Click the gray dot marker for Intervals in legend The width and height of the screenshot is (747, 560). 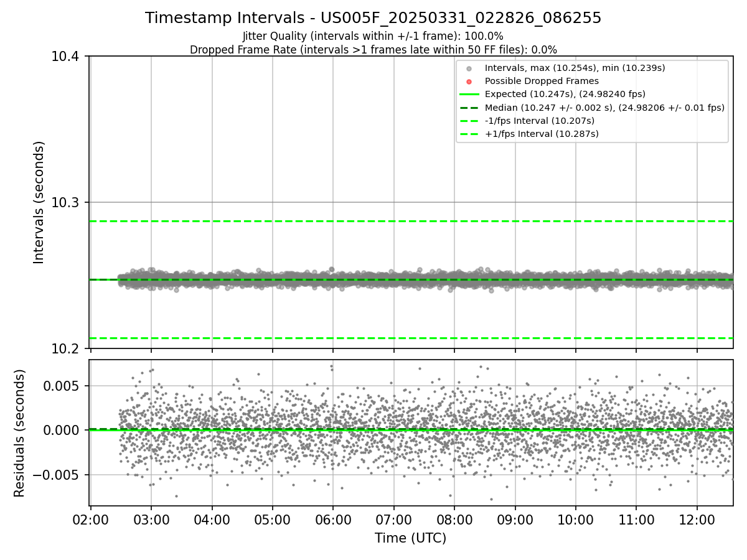(x=469, y=68)
